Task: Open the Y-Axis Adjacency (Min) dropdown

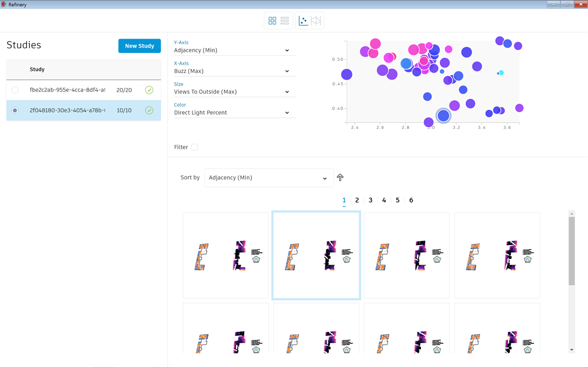Action: point(234,51)
